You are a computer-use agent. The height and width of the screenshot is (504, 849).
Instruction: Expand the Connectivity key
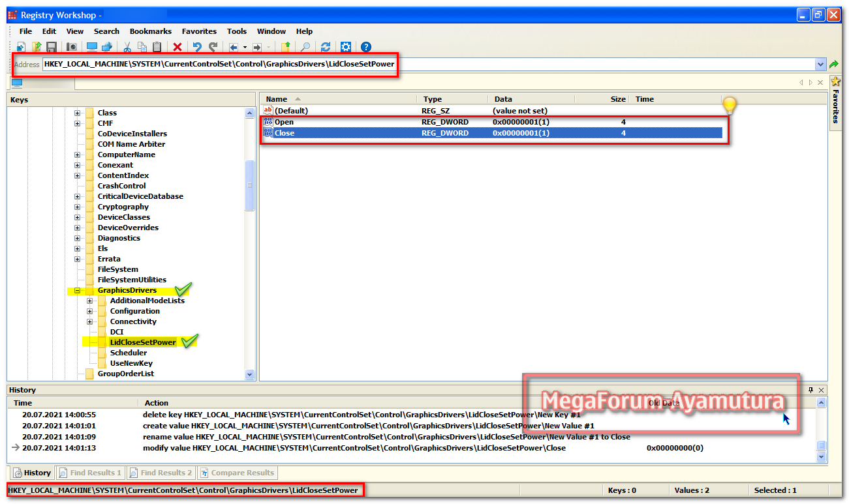pyautogui.click(x=89, y=321)
